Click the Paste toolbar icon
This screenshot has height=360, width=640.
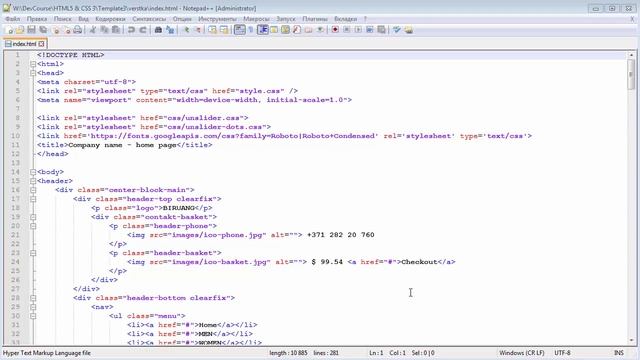116,30
